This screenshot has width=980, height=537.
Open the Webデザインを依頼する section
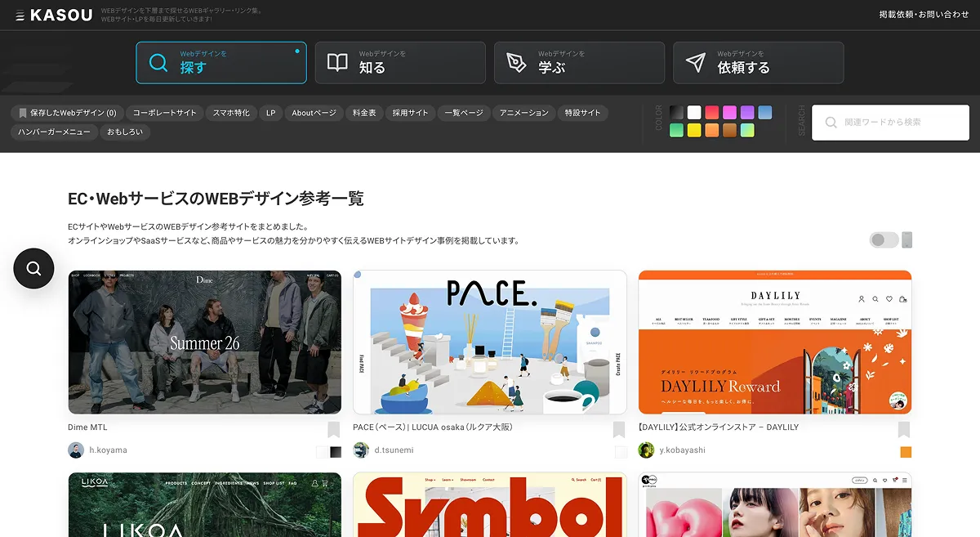click(758, 63)
